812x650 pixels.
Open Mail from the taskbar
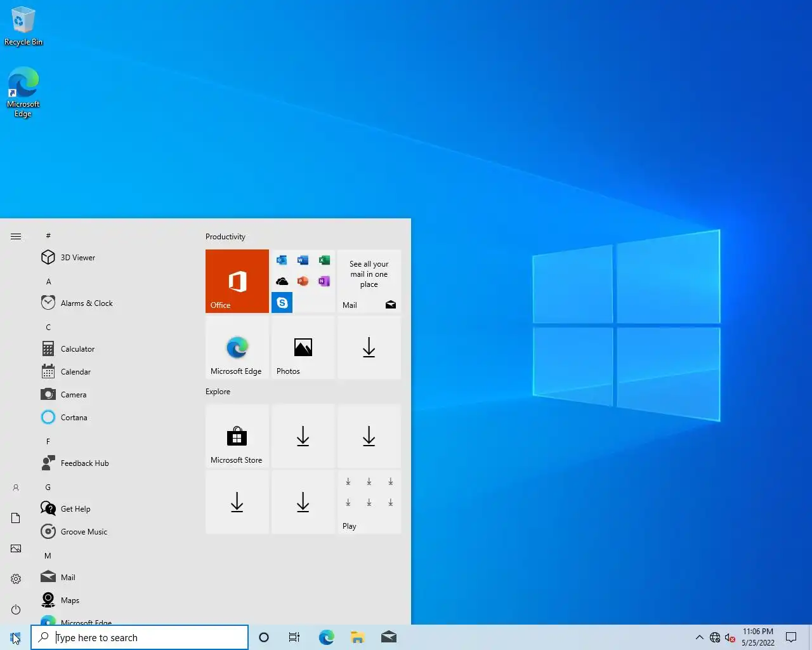point(389,637)
